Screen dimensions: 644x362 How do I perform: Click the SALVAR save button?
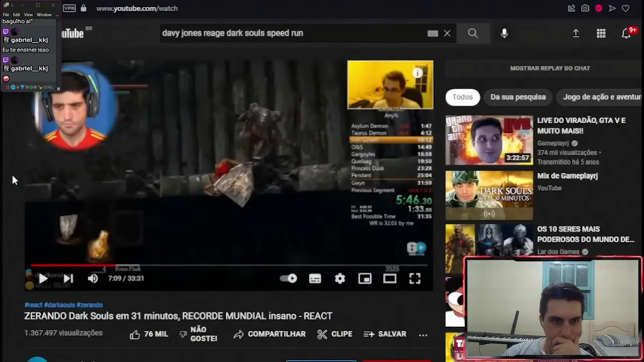click(385, 334)
